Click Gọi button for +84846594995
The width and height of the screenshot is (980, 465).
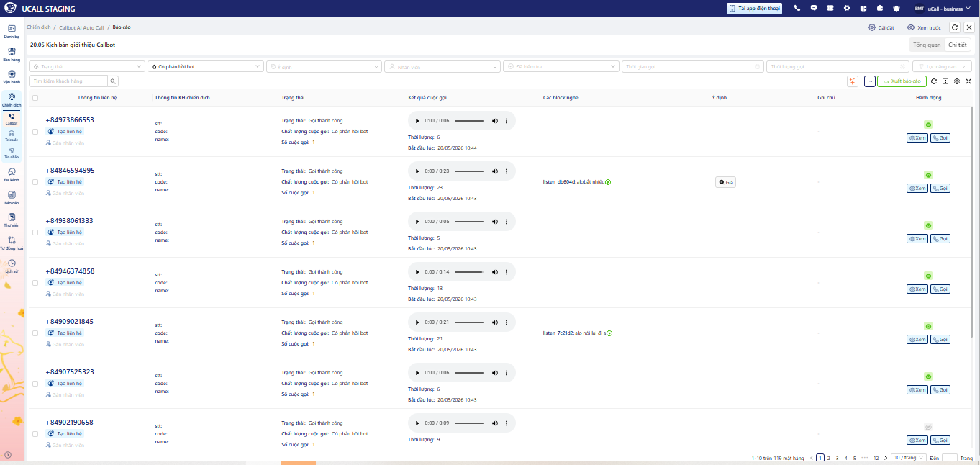click(x=940, y=188)
